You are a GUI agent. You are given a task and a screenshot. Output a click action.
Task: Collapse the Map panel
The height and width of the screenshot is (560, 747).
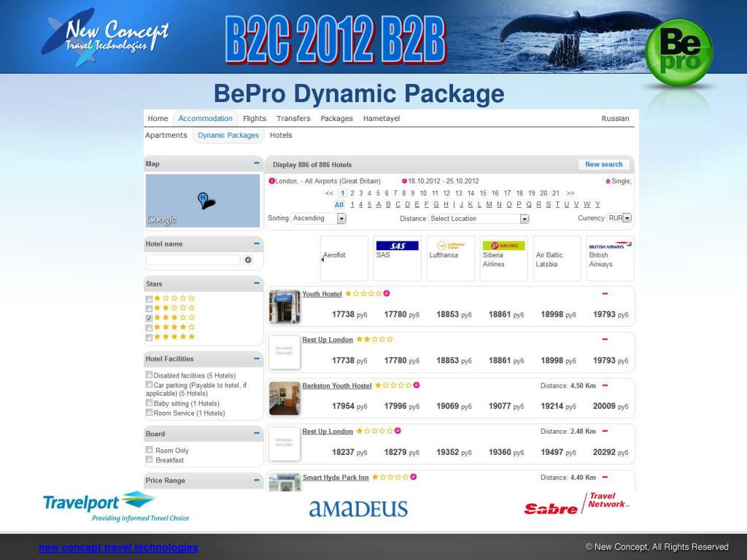click(x=257, y=163)
